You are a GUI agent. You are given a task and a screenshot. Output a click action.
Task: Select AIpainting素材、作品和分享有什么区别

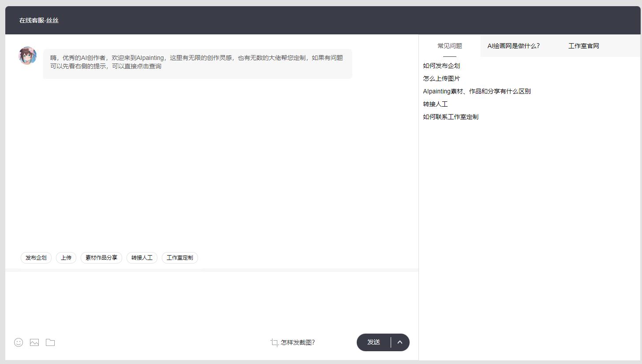tap(477, 91)
